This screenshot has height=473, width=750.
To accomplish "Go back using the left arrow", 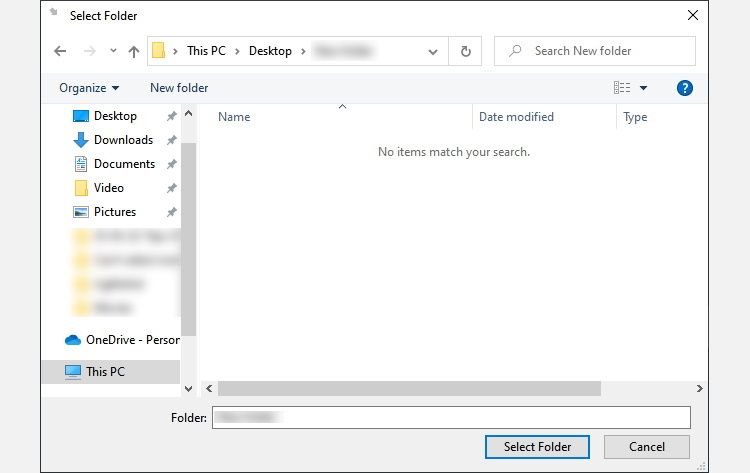I will [60, 51].
